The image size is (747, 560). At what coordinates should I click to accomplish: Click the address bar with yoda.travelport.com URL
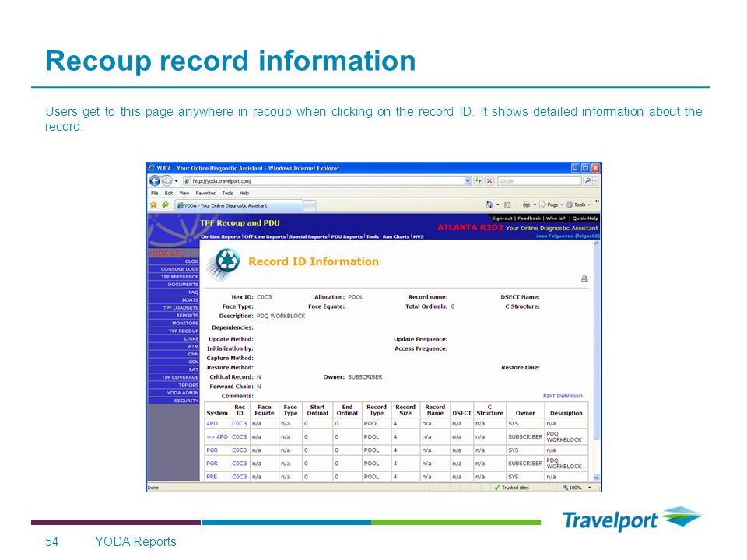pos(324,181)
